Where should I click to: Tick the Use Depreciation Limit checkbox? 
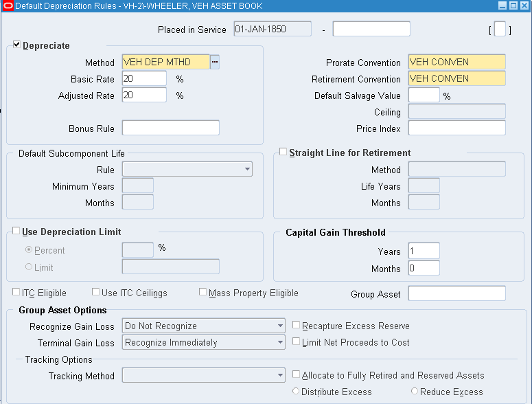(x=16, y=232)
